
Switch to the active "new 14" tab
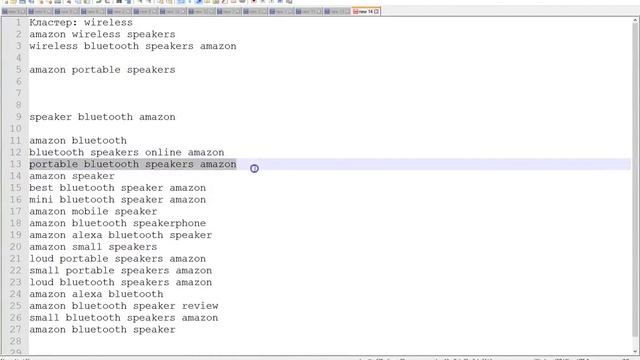coord(366,11)
